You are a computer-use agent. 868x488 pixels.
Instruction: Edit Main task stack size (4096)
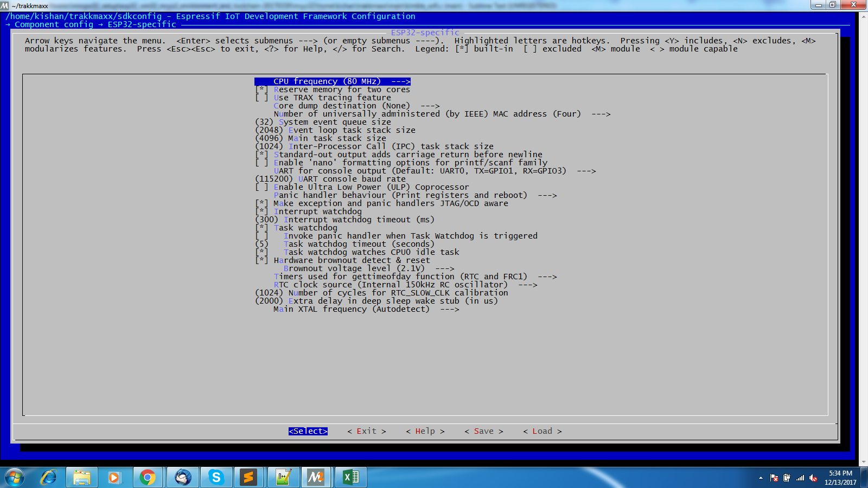(x=321, y=138)
